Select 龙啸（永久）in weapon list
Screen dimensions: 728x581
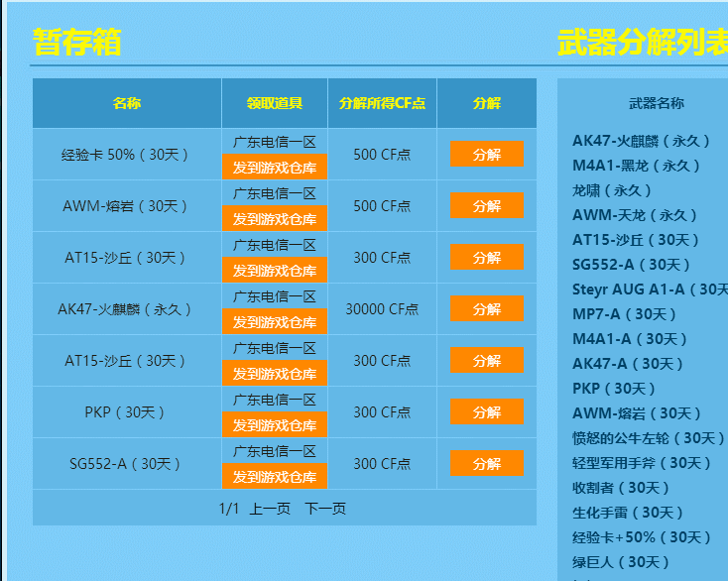(x=612, y=190)
